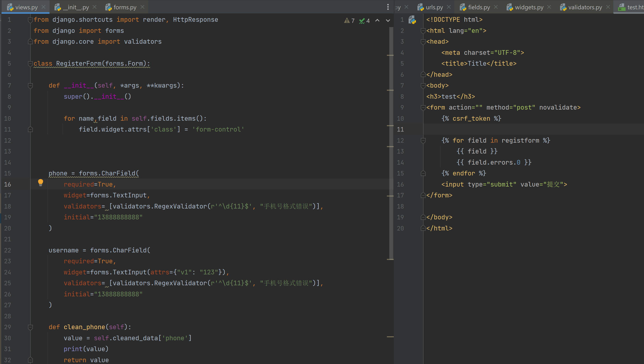The width and height of the screenshot is (644, 364).
Task: Switch to the __init__.py tab
Action: coord(75,7)
